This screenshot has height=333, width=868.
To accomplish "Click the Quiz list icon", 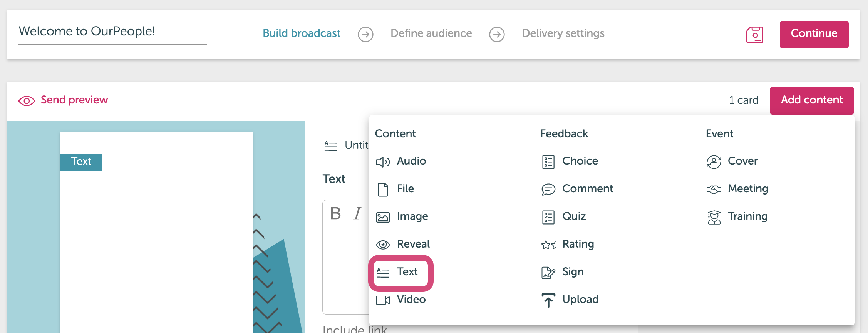I will click(548, 217).
